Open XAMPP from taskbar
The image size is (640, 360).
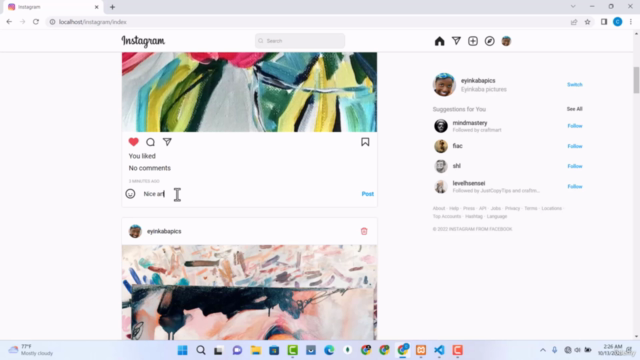[x=421, y=350]
